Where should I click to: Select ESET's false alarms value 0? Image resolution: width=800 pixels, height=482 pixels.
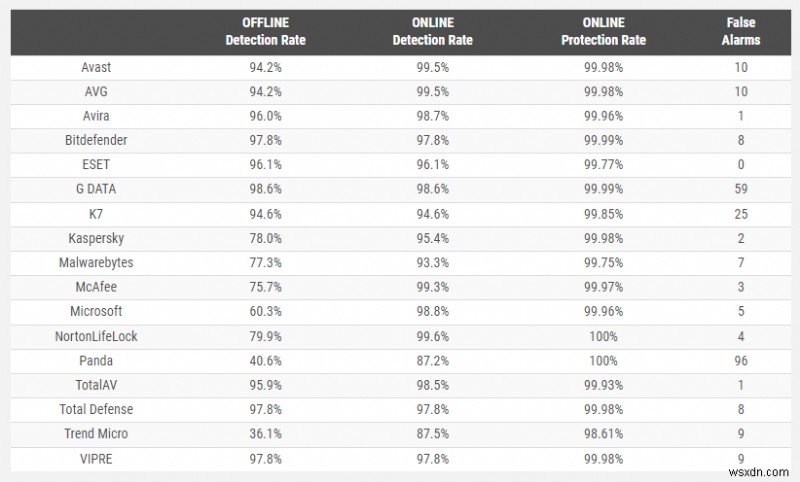click(741, 166)
